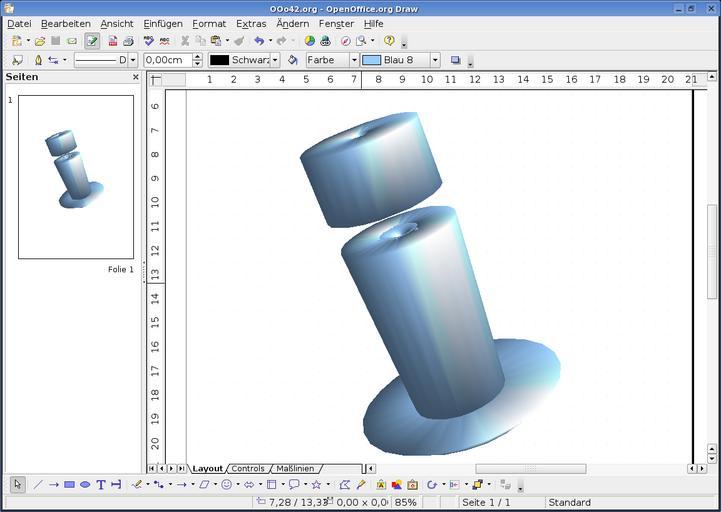The image size is (721, 512).
Task: Pick the Text tool
Action: 101,485
